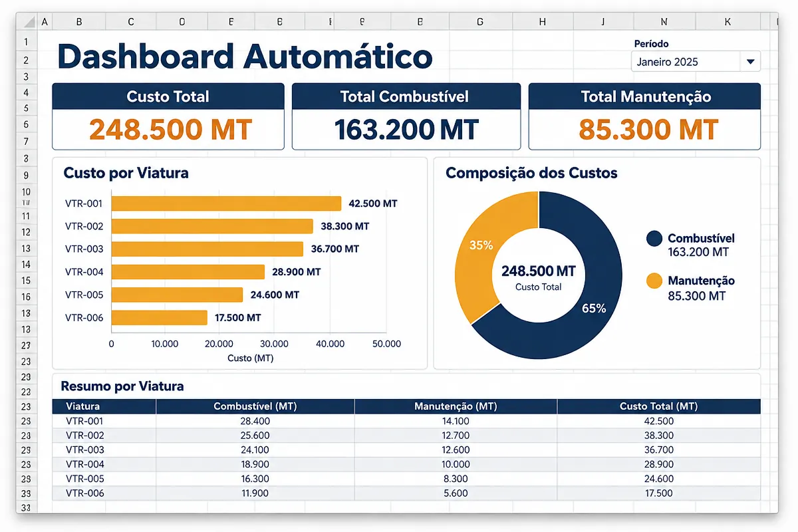Viewport: 798px width, 532px height.
Task: Click the Custo Total (MT) table header
Action: tap(658, 406)
